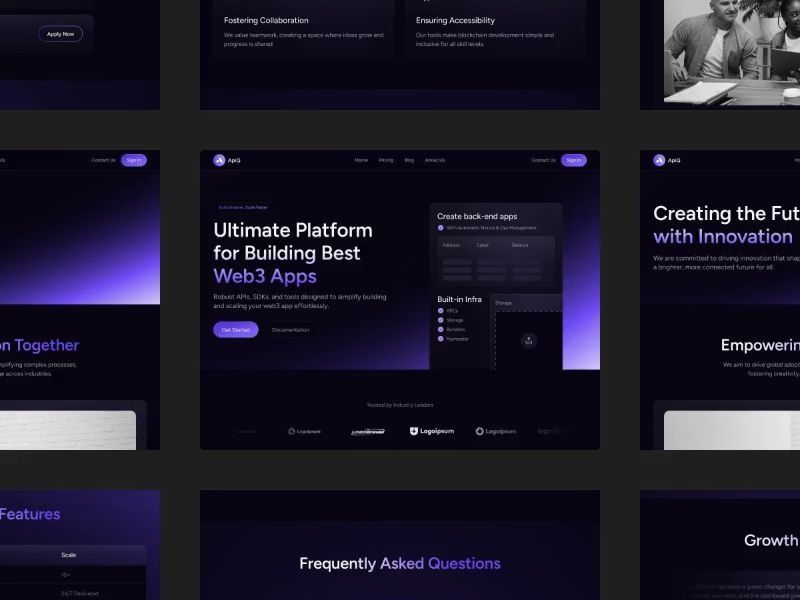Click the Trusted by Industry Leaders caption

click(400, 405)
